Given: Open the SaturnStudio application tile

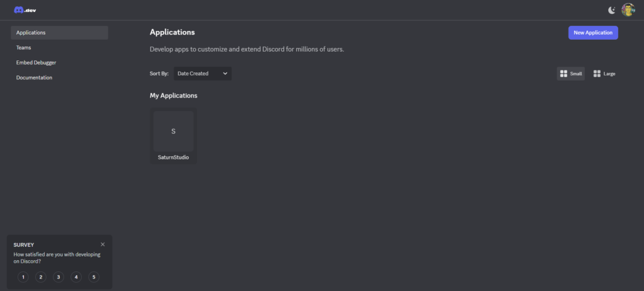Looking at the screenshot, I should click(x=174, y=132).
